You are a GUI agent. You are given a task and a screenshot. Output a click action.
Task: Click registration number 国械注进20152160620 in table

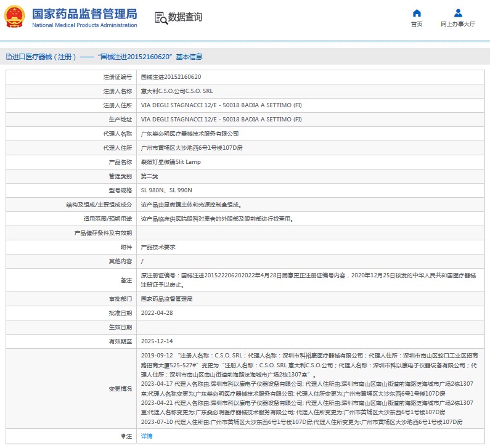pos(171,77)
